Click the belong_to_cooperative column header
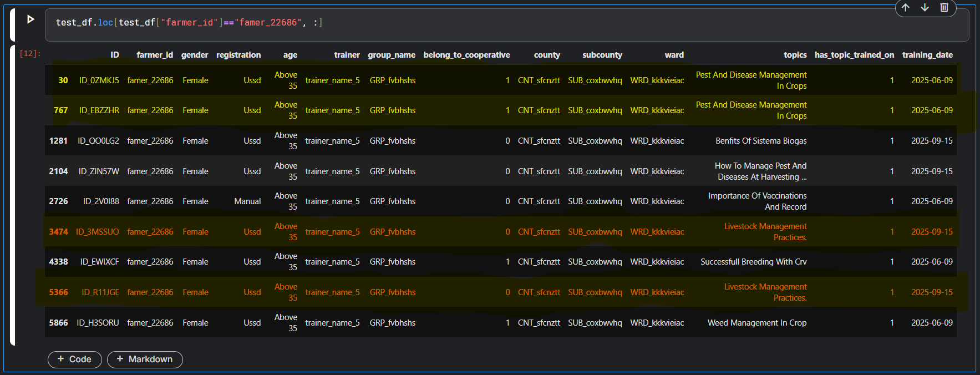 [466, 55]
